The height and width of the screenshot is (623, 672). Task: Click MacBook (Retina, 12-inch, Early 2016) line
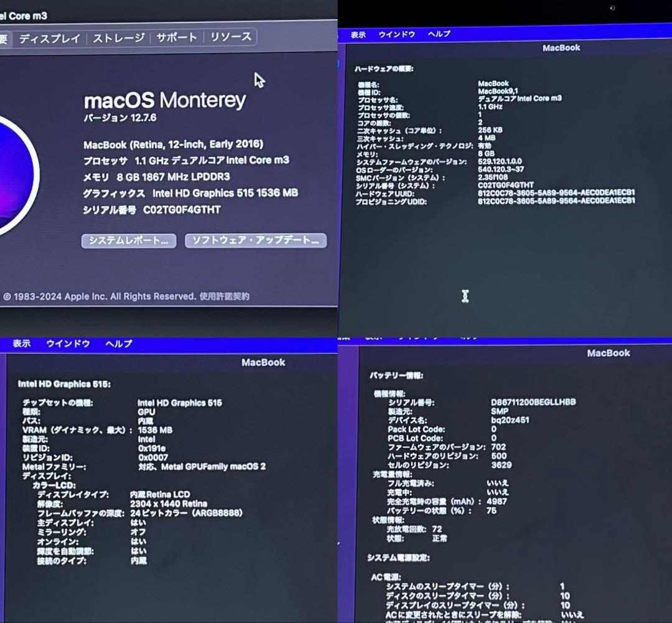pyautogui.click(x=173, y=144)
